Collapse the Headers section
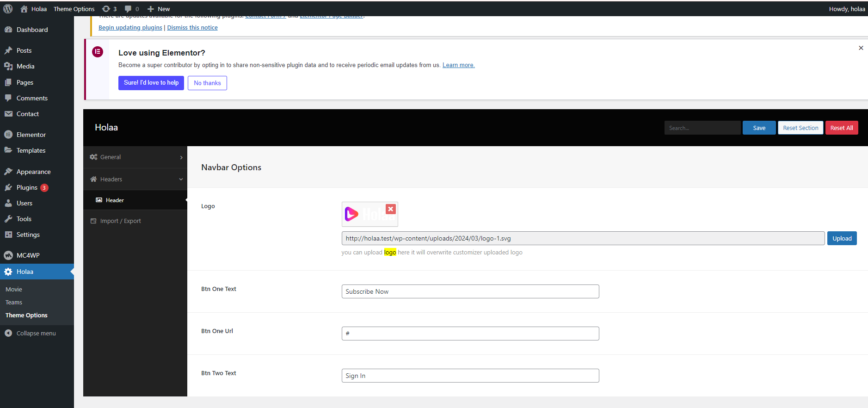Screen dimensions: 868x408 click(135, 179)
